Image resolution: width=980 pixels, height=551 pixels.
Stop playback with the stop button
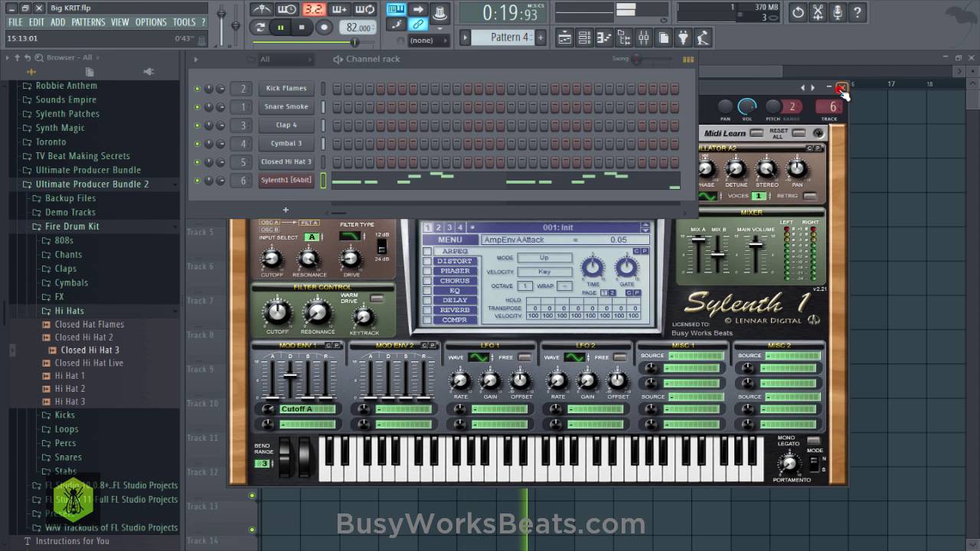(x=302, y=27)
